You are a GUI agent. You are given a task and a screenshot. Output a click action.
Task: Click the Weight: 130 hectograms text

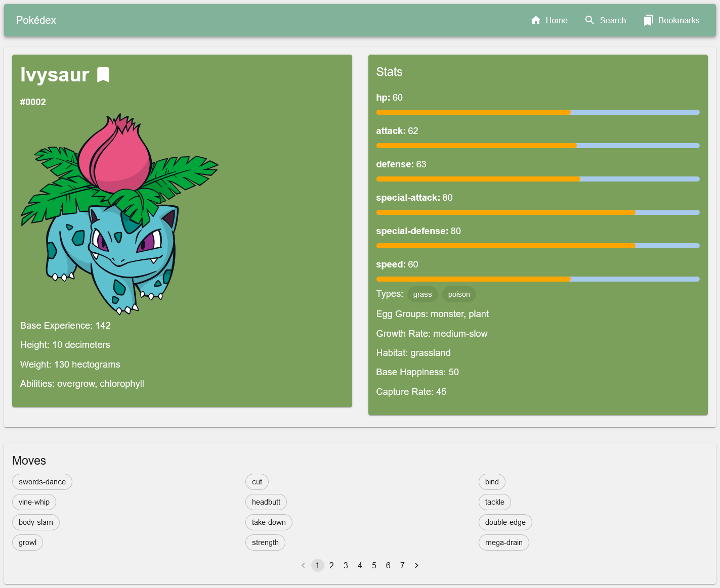tap(70, 365)
